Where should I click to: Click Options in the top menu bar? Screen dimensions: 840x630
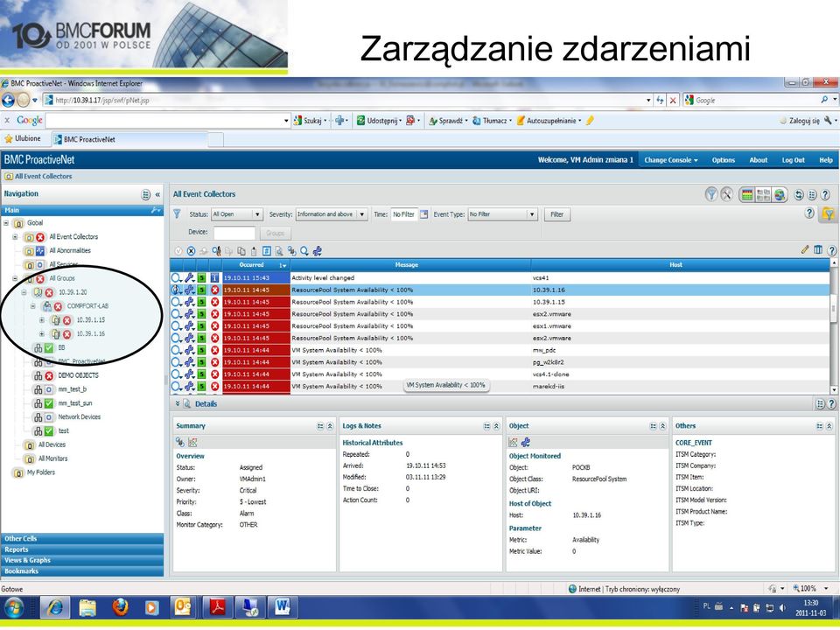724,160
